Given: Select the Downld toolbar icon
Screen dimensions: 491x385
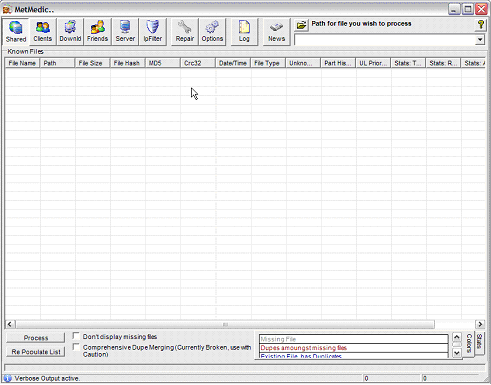Looking at the screenshot, I should [x=70, y=31].
